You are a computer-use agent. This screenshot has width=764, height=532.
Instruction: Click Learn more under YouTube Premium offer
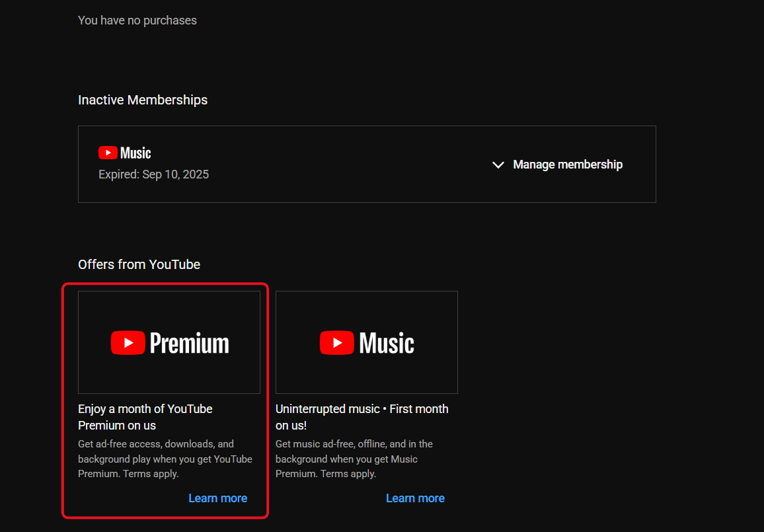pyautogui.click(x=218, y=498)
